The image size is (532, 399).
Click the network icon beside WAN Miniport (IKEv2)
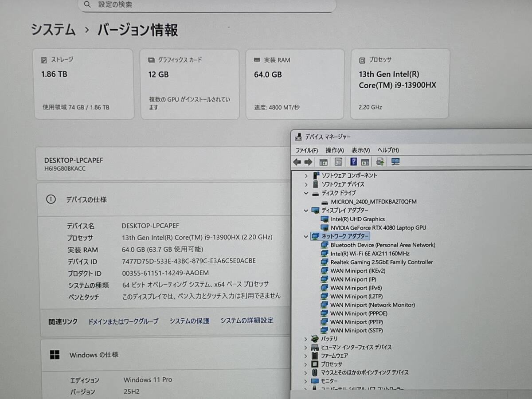click(325, 270)
